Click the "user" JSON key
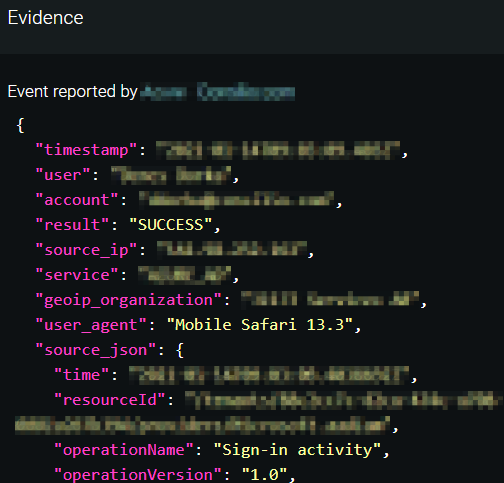 63,175
